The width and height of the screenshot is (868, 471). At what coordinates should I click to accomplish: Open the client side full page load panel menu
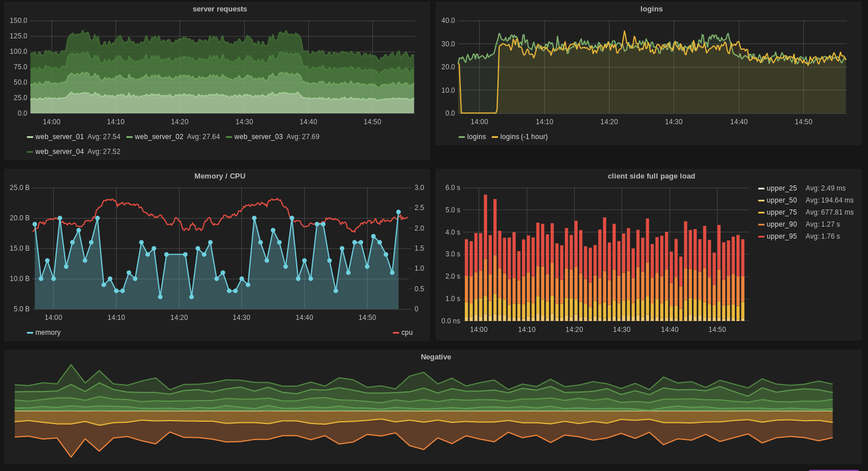(x=651, y=176)
